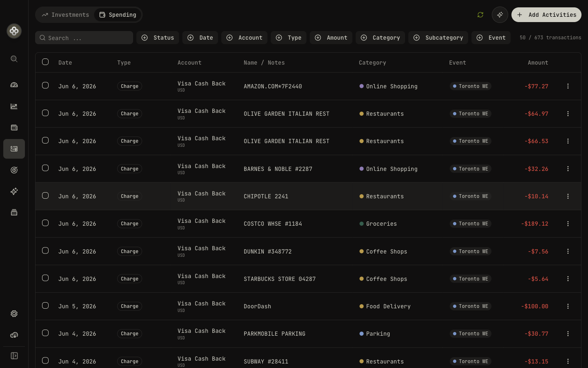
Task: Open the wallet accounts icon in sidebar
Action: coord(14,128)
